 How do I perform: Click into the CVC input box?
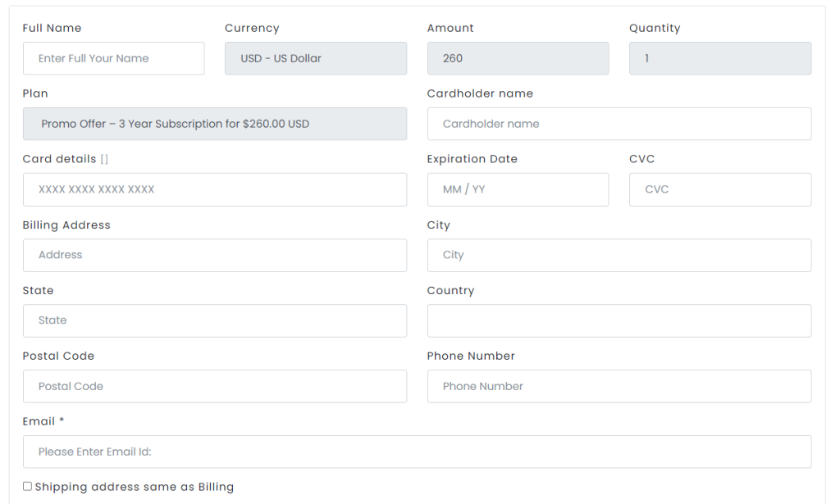[x=719, y=189]
